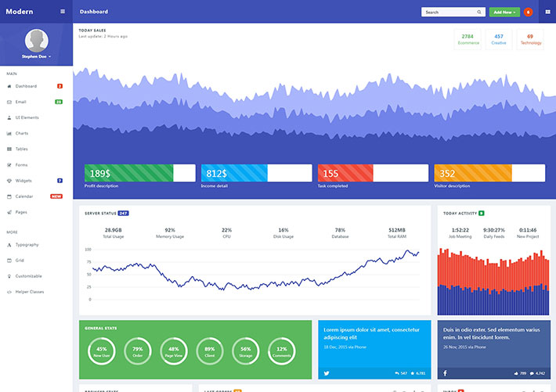This screenshot has height=392, width=556.
Task: Toggle the hamburger sidebar menu
Action: 63,12
